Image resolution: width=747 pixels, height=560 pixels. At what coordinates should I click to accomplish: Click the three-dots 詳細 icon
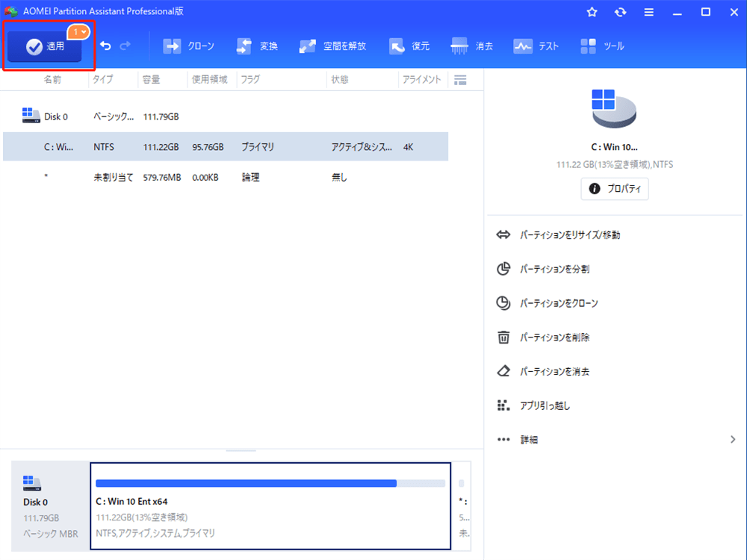(503, 440)
